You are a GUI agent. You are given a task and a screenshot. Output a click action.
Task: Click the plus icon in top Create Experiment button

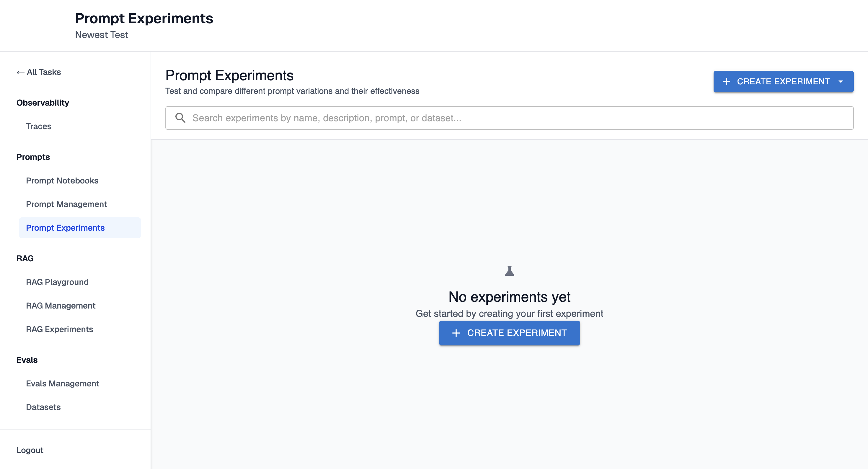point(727,81)
